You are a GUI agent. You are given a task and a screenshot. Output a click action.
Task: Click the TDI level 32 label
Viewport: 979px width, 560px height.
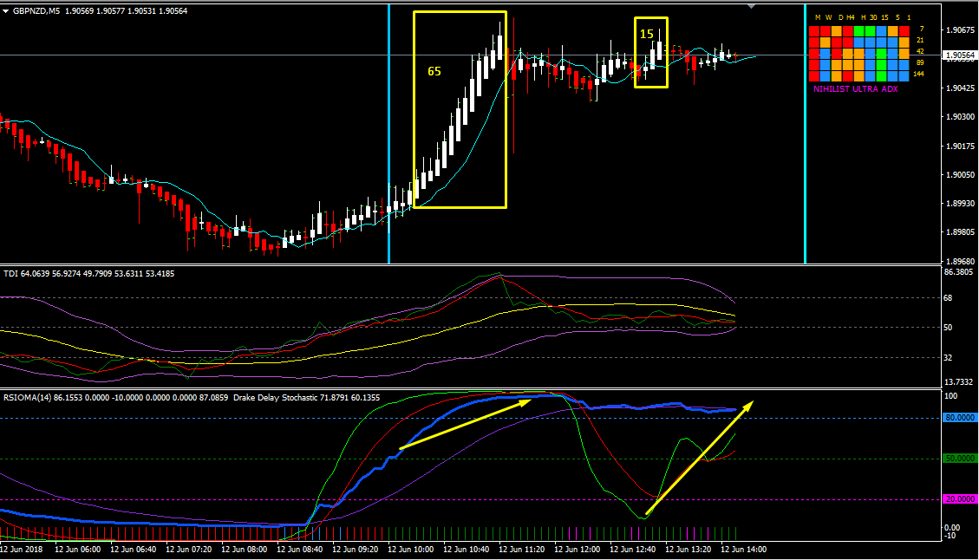click(948, 358)
